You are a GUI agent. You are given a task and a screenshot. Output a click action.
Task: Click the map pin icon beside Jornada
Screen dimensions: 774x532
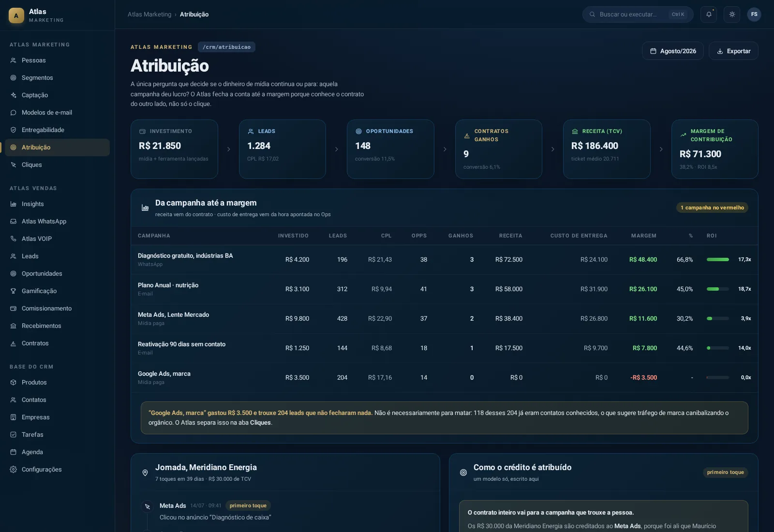[145, 473]
